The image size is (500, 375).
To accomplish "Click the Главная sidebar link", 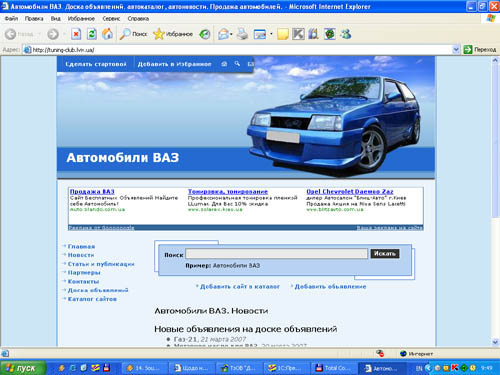I will (81, 247).
